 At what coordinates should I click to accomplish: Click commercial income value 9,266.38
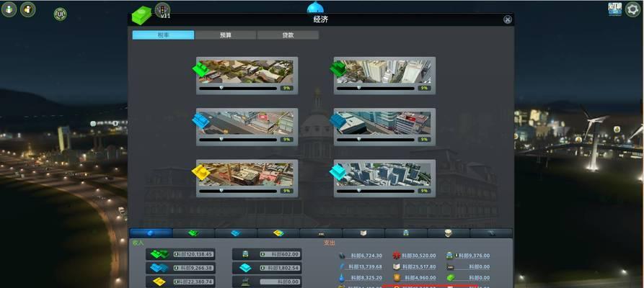pos(193,268)
